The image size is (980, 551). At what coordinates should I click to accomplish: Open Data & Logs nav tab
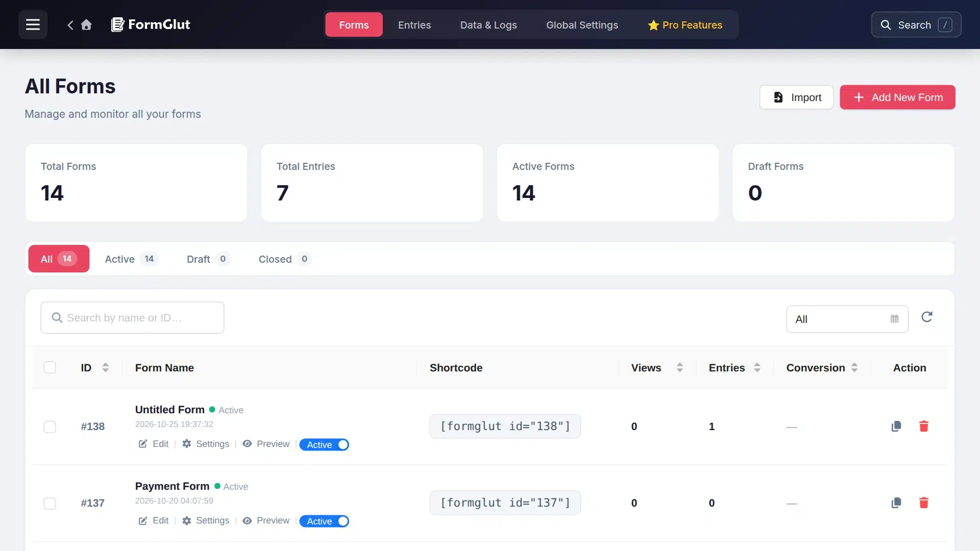pos(488,24)
